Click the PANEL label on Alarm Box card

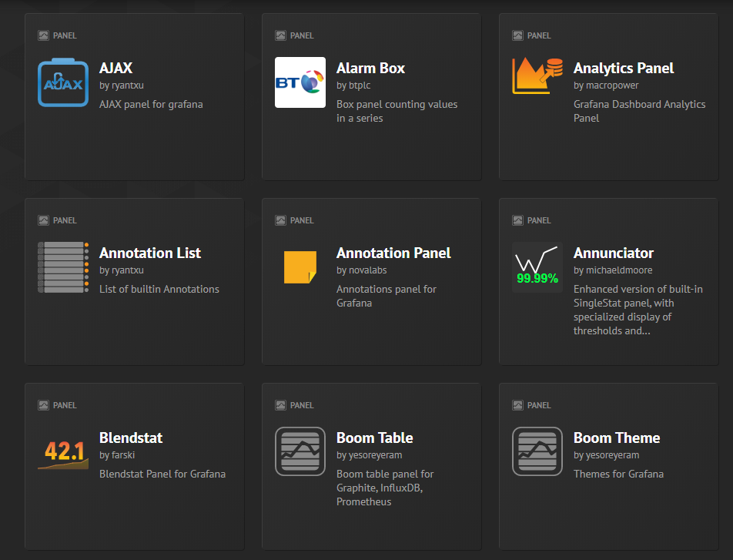[x=302, y=35]
